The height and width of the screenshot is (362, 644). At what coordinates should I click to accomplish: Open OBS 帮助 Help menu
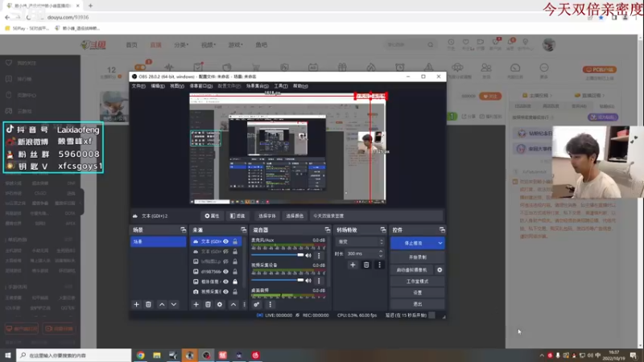pyautogui.click(x=300, y=86)
